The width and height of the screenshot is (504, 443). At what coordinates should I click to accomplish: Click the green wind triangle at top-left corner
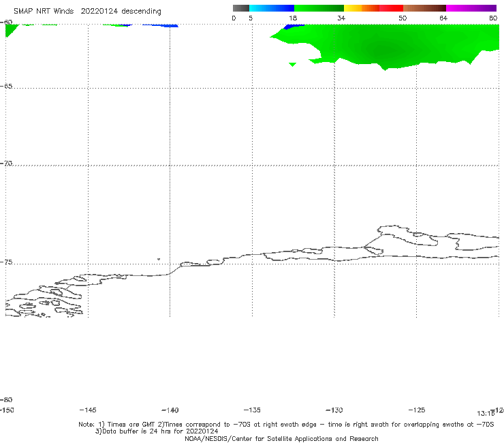[11, 29]
